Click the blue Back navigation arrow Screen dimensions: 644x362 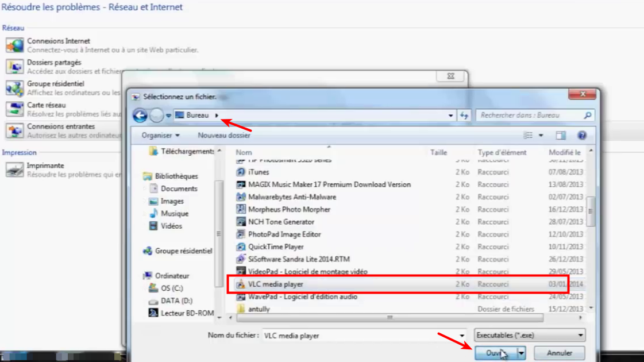coord(140,115)
